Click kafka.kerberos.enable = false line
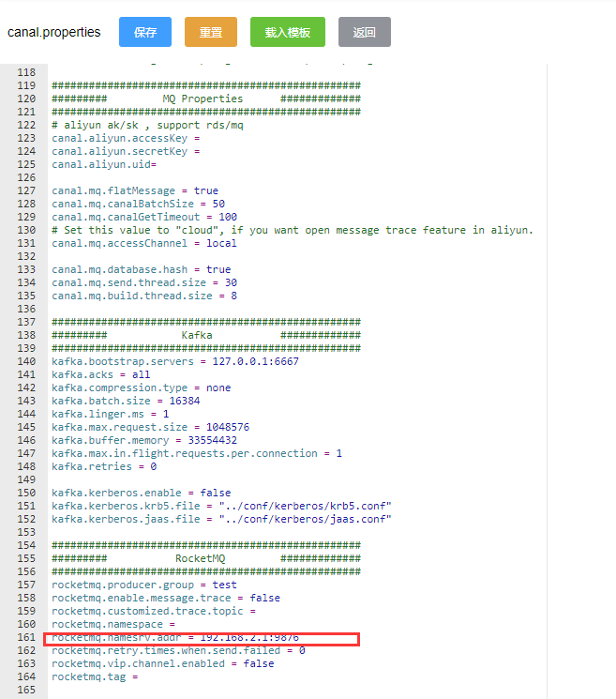The image size is (616, 699). point(142,493)
